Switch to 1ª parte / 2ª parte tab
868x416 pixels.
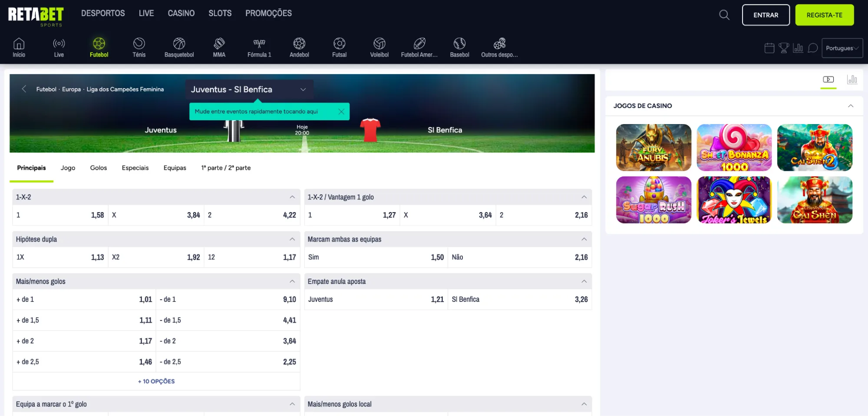coord(226,168)
